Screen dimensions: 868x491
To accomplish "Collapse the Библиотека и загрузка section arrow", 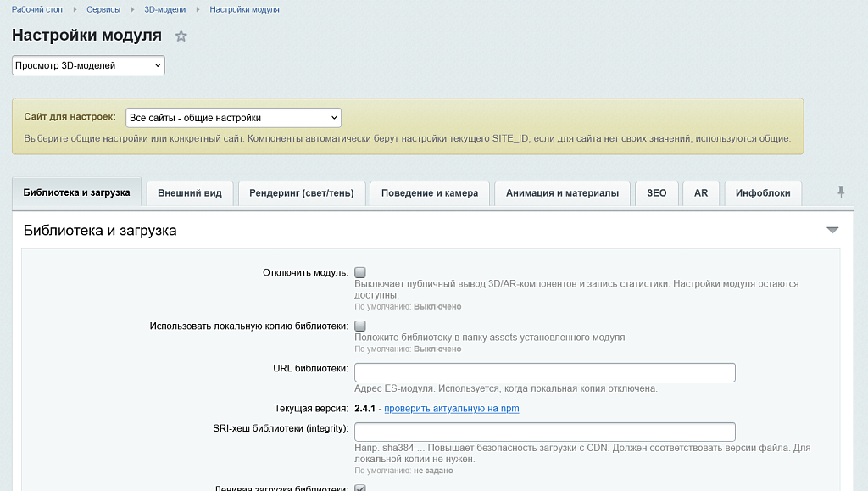I will tap(832, 230).
